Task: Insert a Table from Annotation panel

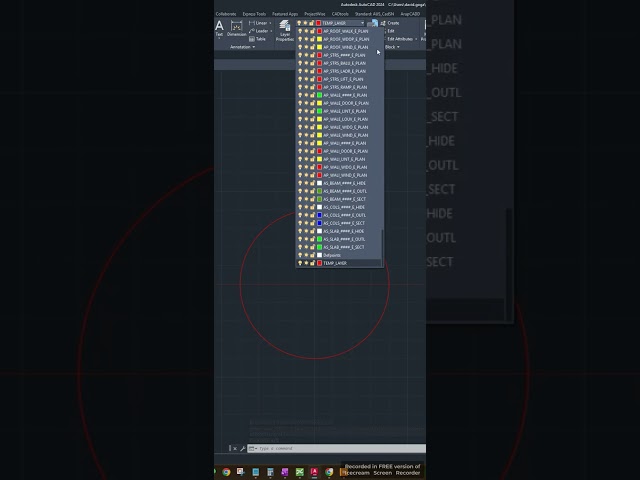Action: [257, 39]
